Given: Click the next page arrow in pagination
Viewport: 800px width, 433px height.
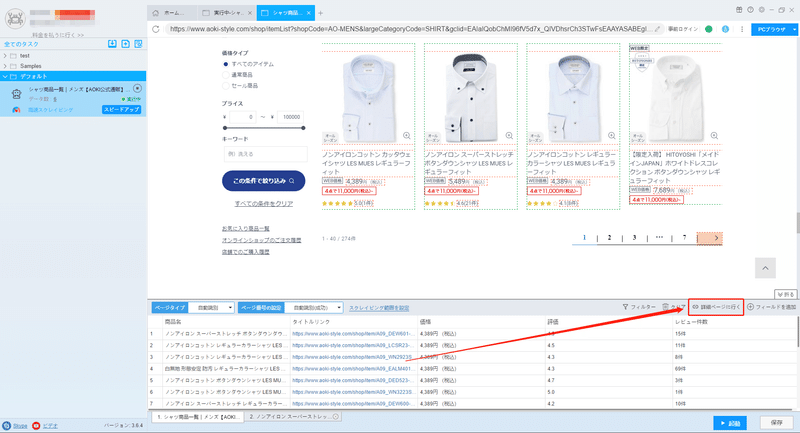Looking at the screenshot, I should click(x=710, y=238).
